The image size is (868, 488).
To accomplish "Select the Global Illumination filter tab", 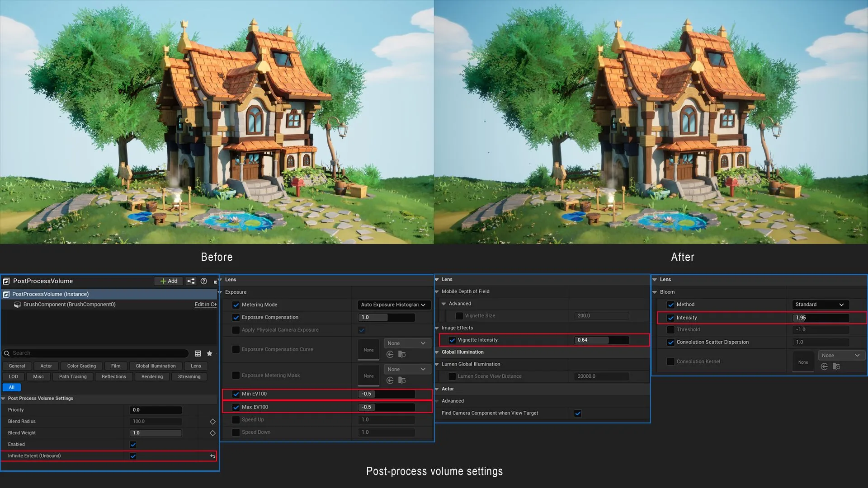I will (156, 366).
